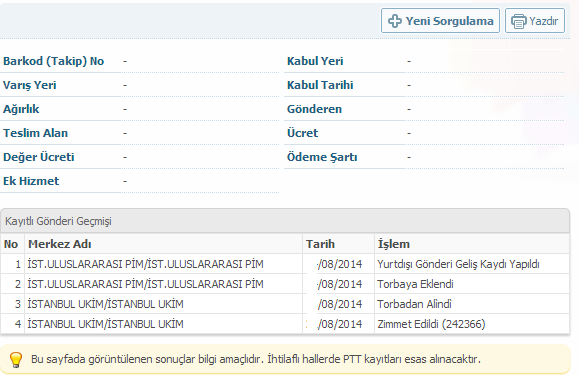Click the İşlem column header
579x375 pixels.
394,244
